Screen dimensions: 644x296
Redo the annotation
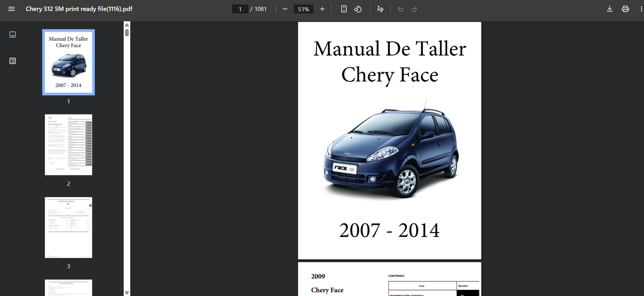[415, 9]
